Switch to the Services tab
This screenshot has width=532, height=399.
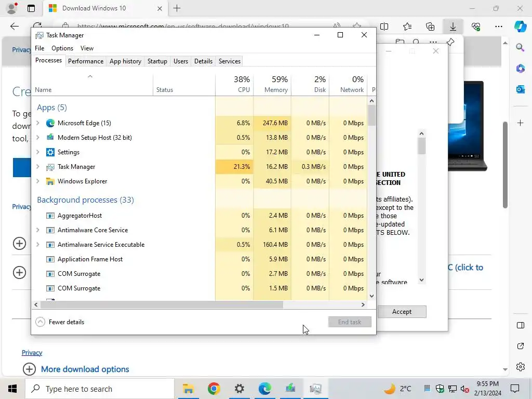coord(229,61)
